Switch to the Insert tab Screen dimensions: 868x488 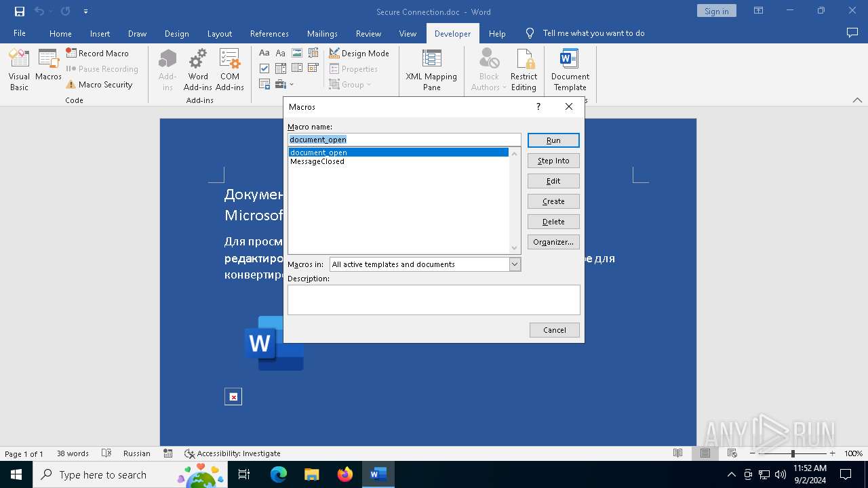click(100, 33)
